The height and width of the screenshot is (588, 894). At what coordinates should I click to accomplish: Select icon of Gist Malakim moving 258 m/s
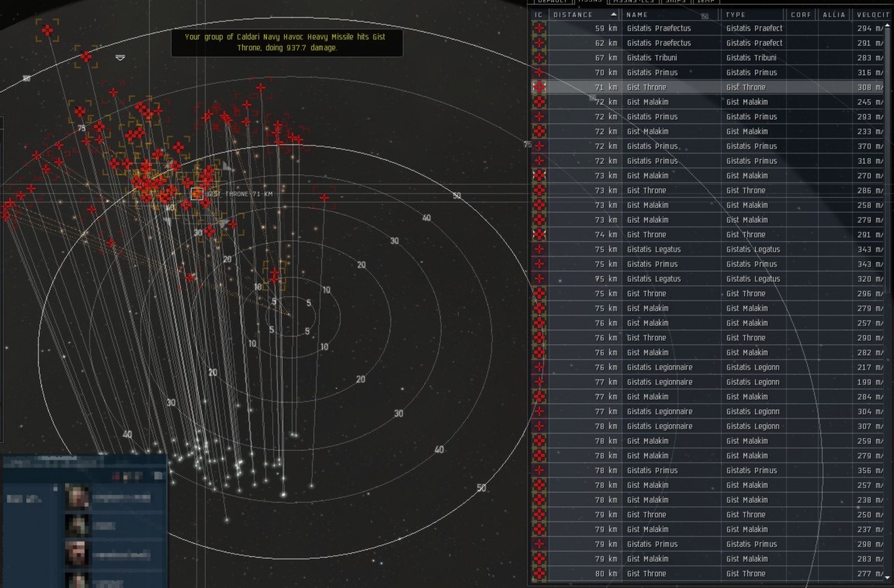tap(539, 205)
